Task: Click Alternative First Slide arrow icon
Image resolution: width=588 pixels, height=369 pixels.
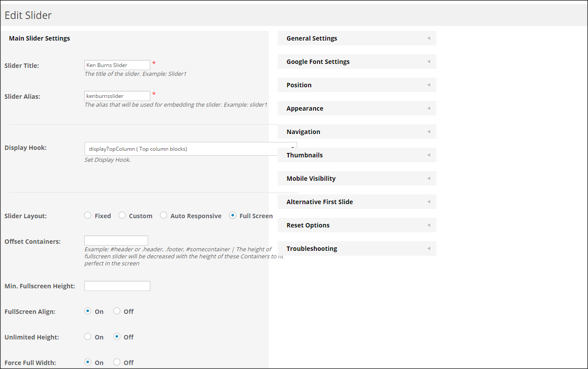Action: (x=428, y=202)
